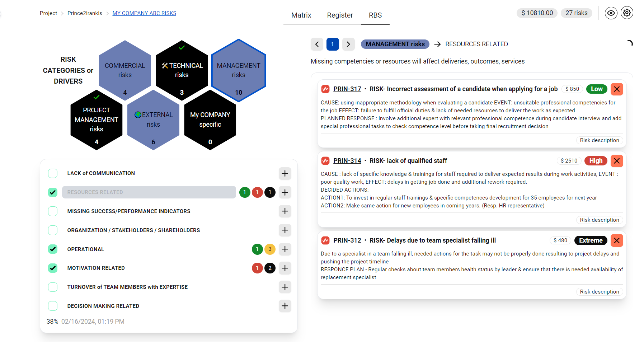Open the eye visibility view icon
Viewport: 644px width, 342px height.
tap(611, 13)
